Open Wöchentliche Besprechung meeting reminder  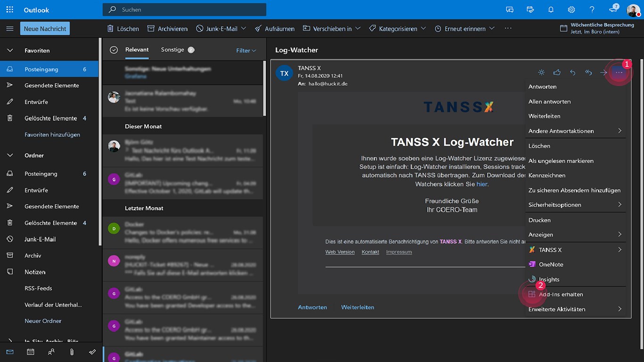coord(597,28)
